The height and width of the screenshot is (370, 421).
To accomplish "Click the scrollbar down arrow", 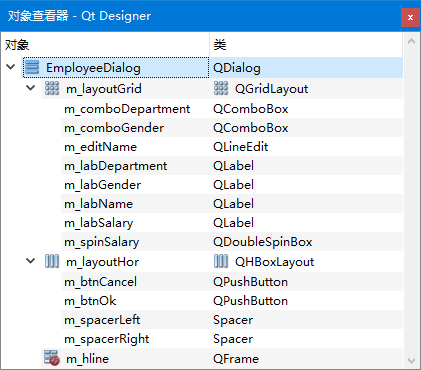I will click(411, 361).
